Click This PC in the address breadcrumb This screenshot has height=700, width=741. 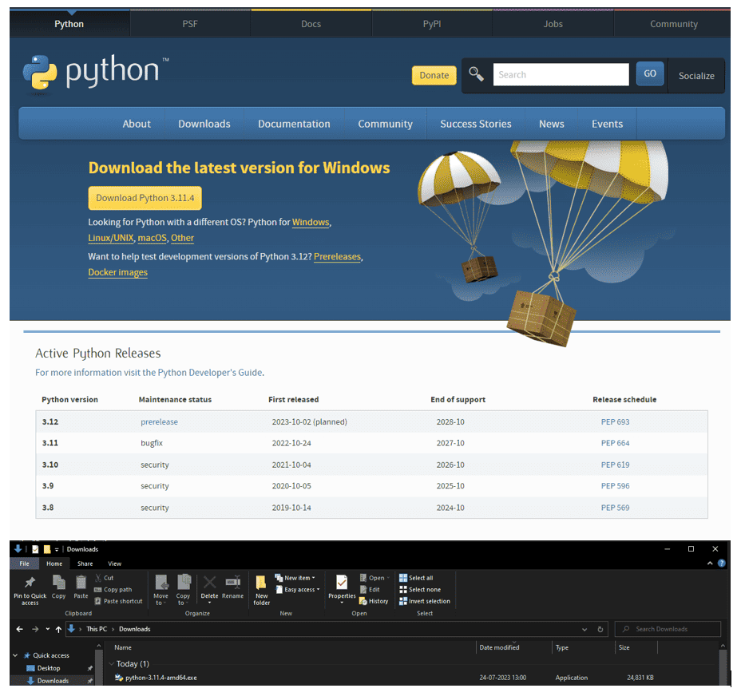coord(97,629)
